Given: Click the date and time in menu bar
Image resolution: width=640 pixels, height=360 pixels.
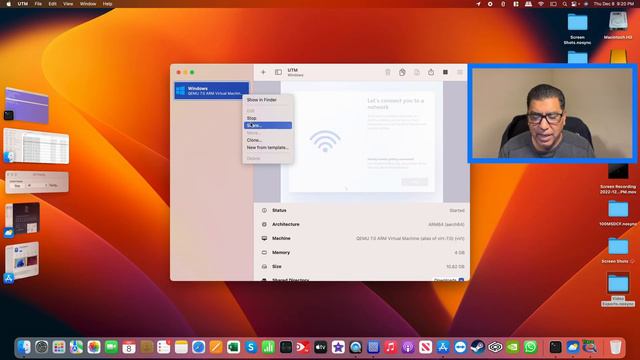Looking at the screenshot, I should [x=614, y=4].
